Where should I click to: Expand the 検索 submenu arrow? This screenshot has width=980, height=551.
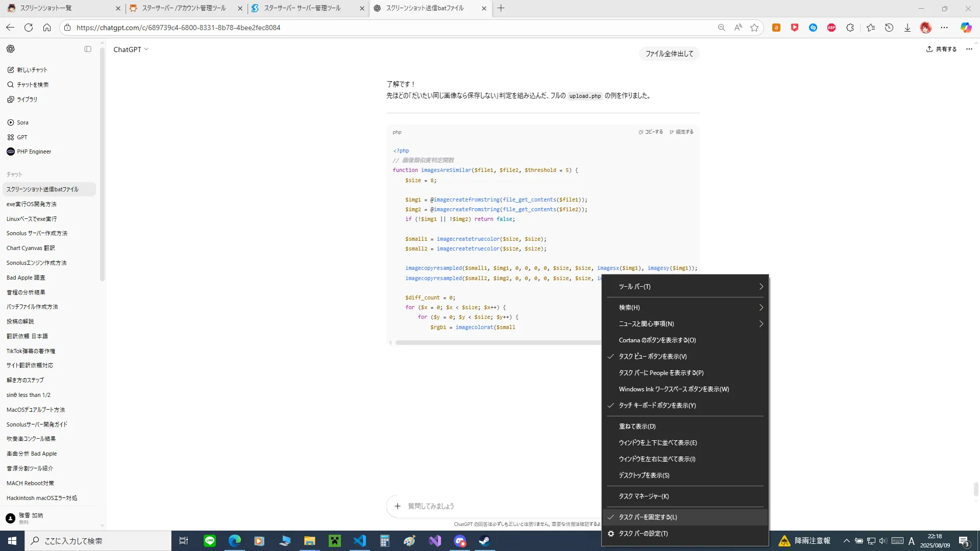(x=761, y=308)
